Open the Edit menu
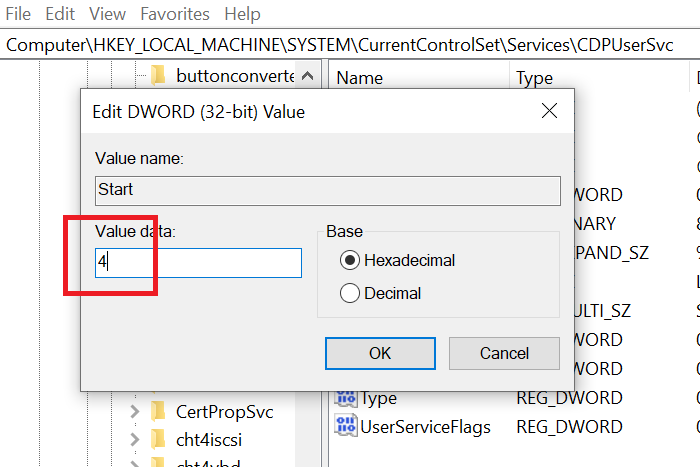The image size is (700, 467). click(60, 14)
